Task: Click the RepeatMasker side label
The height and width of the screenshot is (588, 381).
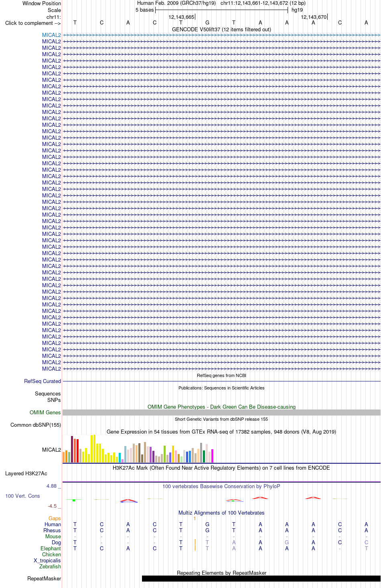Action: click(x=44, y=578)
